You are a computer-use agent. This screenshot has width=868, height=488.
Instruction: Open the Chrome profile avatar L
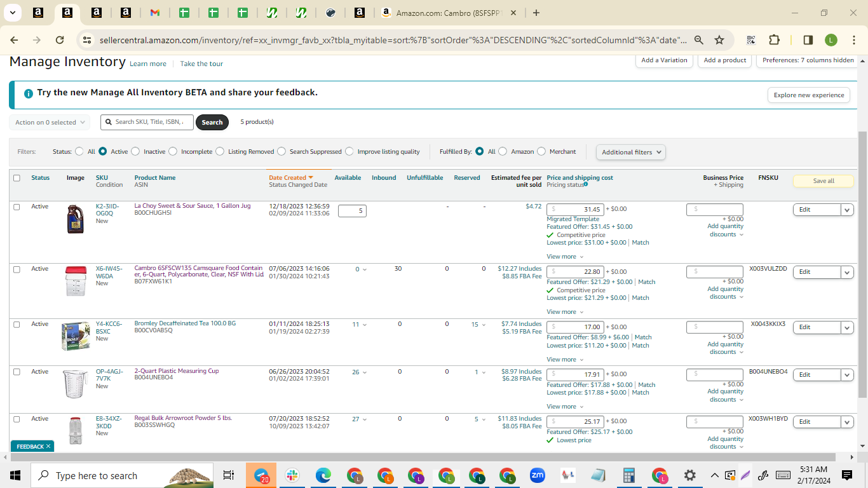(831, 40)
